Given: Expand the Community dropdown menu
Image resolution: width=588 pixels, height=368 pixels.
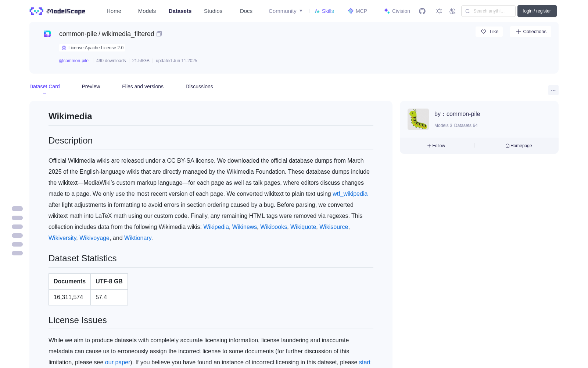Looking at the screenshot, I should tap(286, 11).
